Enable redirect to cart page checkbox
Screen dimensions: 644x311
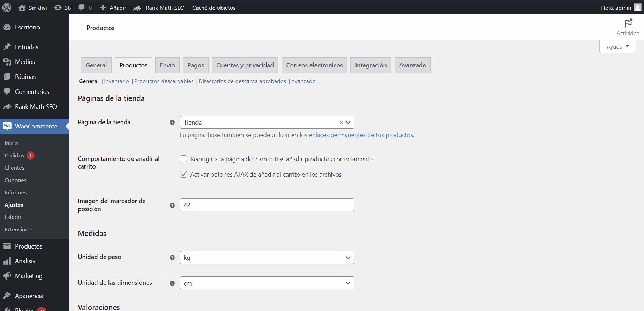pyautogui.click(x=184, y=159)
